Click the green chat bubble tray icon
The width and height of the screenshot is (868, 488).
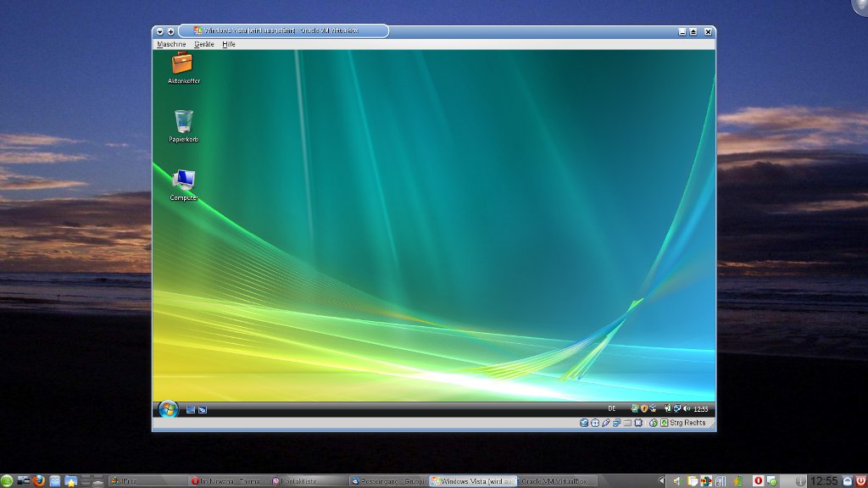(771, 481)
